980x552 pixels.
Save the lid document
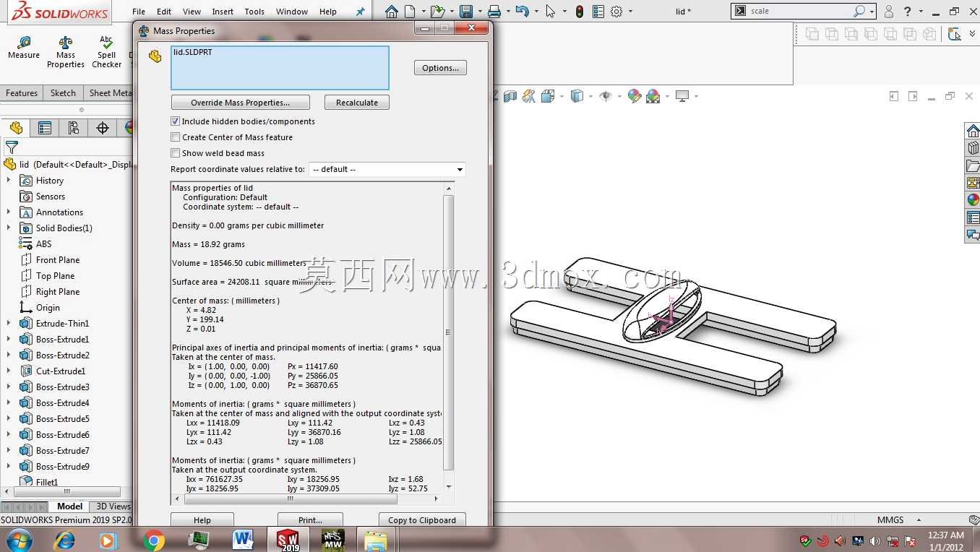click(466, 12)
